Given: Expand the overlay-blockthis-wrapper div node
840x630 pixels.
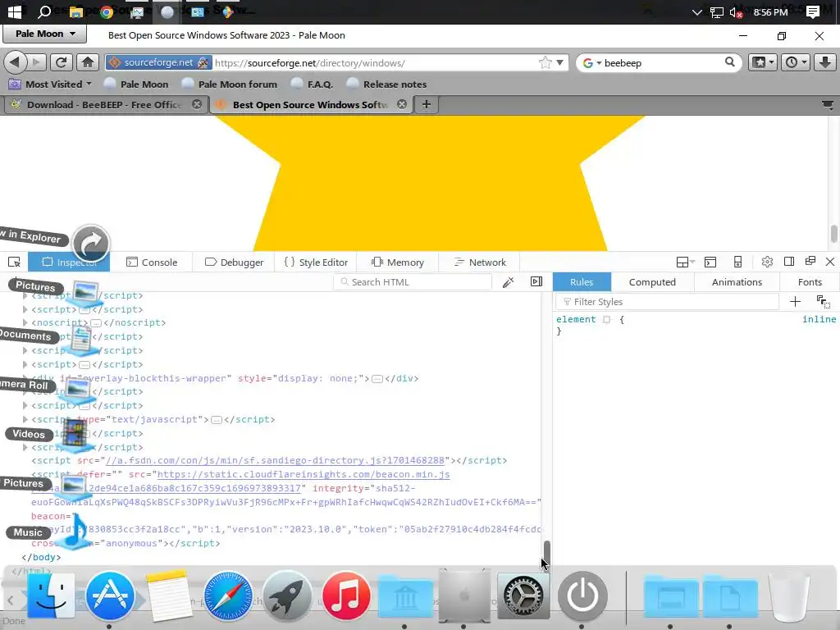Looking at the screenshot, I should (25, 378).
